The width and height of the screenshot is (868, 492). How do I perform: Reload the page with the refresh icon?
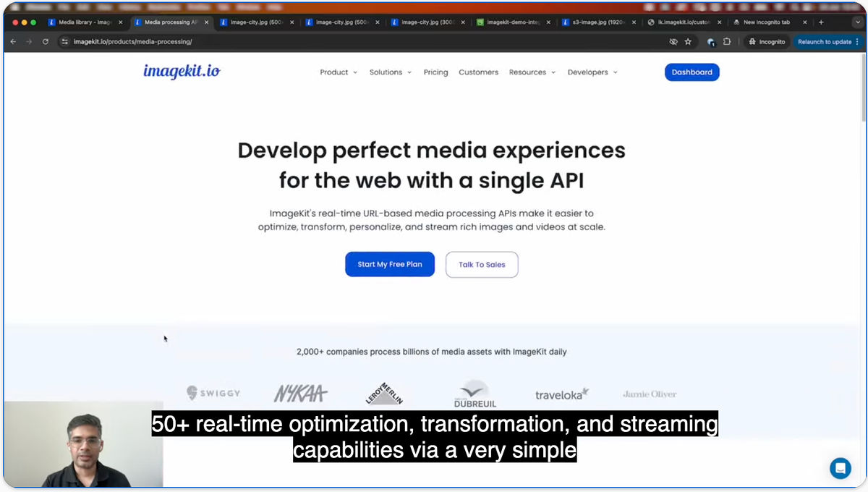46,42
